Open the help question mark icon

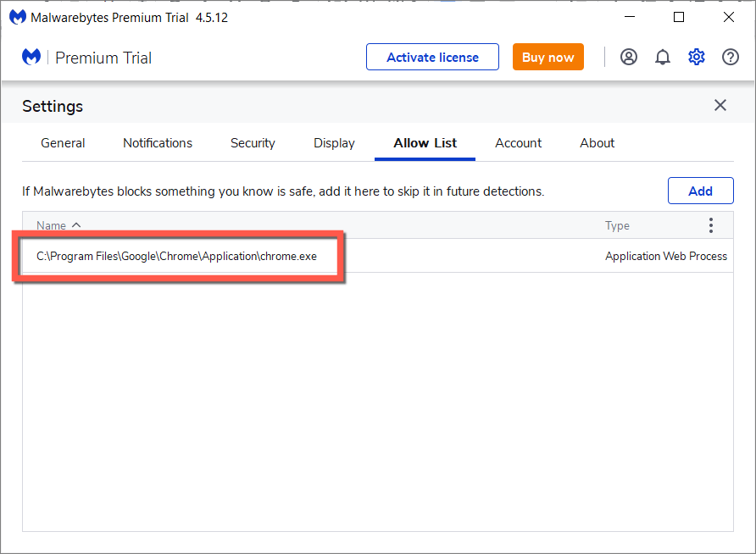coord(731,58)
